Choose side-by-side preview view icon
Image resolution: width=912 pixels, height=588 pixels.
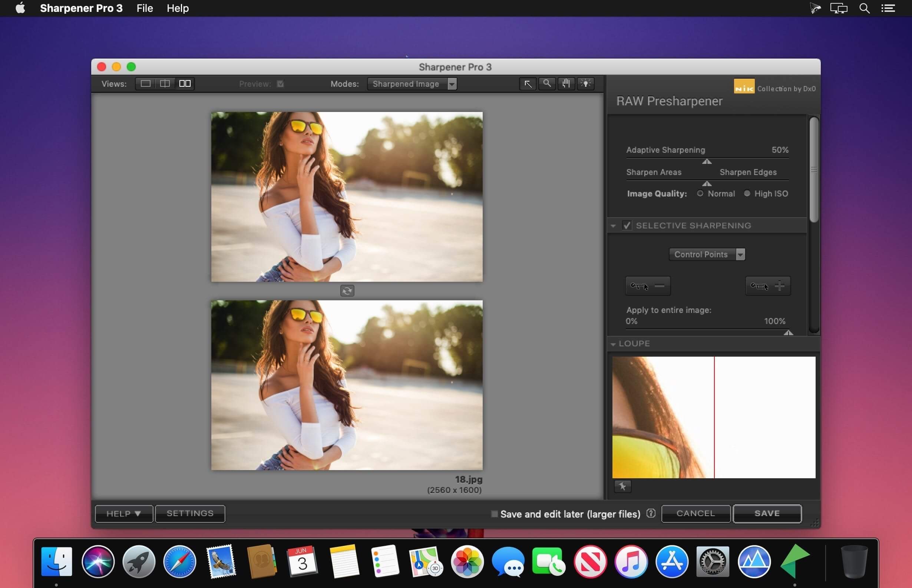185,84
